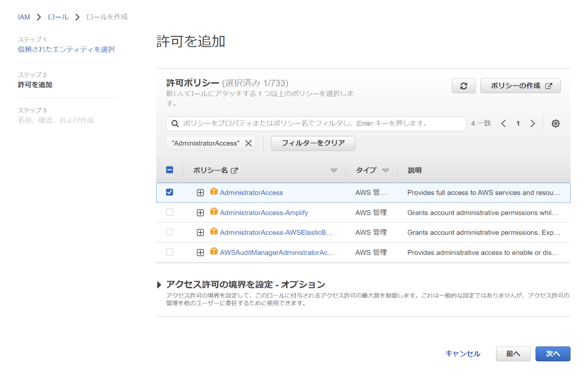Click the AdministratorAccess policy box icon
588x384 pixels.
(214, 192)
